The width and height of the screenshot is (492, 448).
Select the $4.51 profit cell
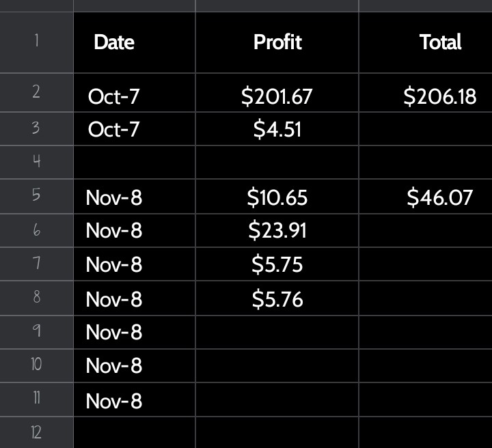click(277, 129)
